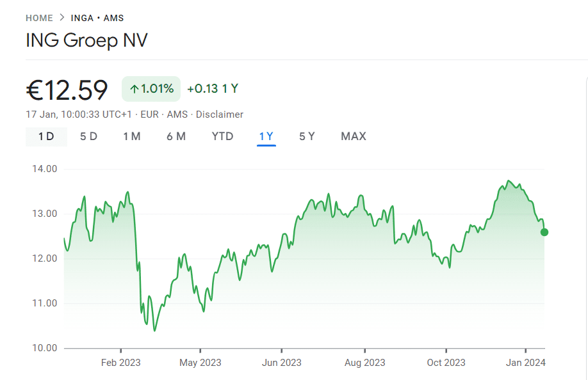Click the €12.59 current price
The width and height of the screenshot is (588, 380).
point(67,90)
